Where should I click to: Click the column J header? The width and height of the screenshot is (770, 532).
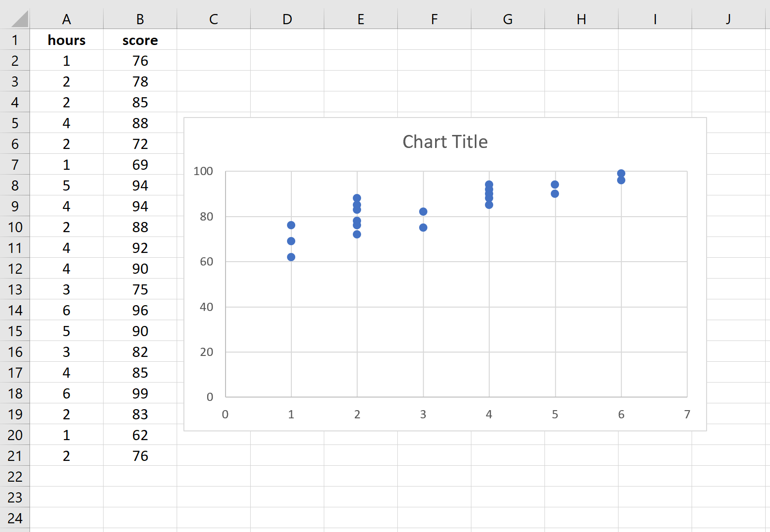click(x=728, y=19)
